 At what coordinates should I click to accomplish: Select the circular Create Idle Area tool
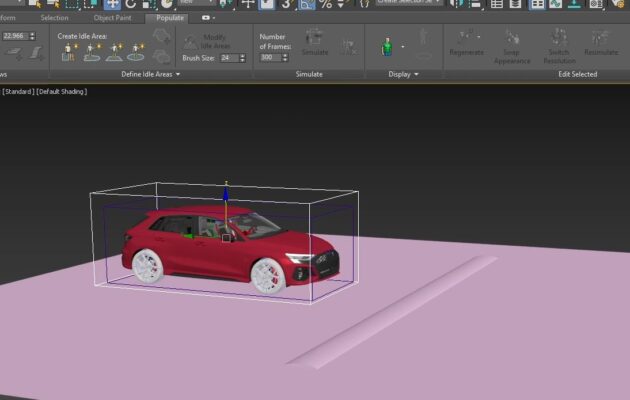(x=135, y=52)
